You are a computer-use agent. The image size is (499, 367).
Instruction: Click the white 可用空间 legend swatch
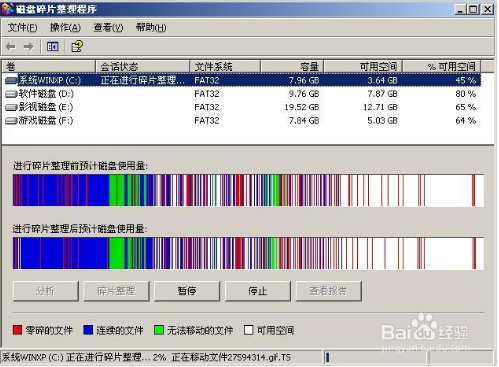click(249, 330)
